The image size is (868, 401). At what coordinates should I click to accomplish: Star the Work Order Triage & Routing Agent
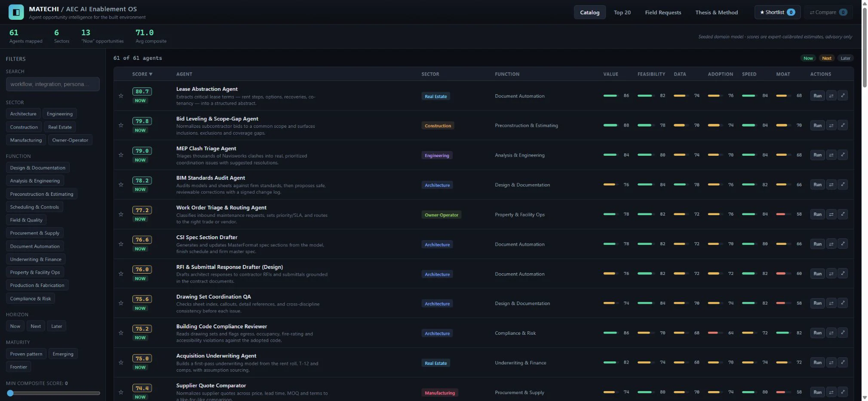(121, 214)
